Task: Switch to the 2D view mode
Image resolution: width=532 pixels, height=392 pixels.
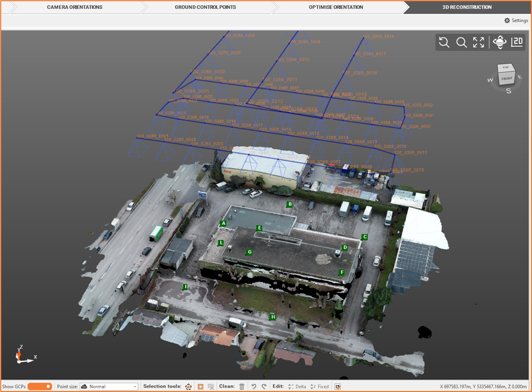Action: click(517, 43)
